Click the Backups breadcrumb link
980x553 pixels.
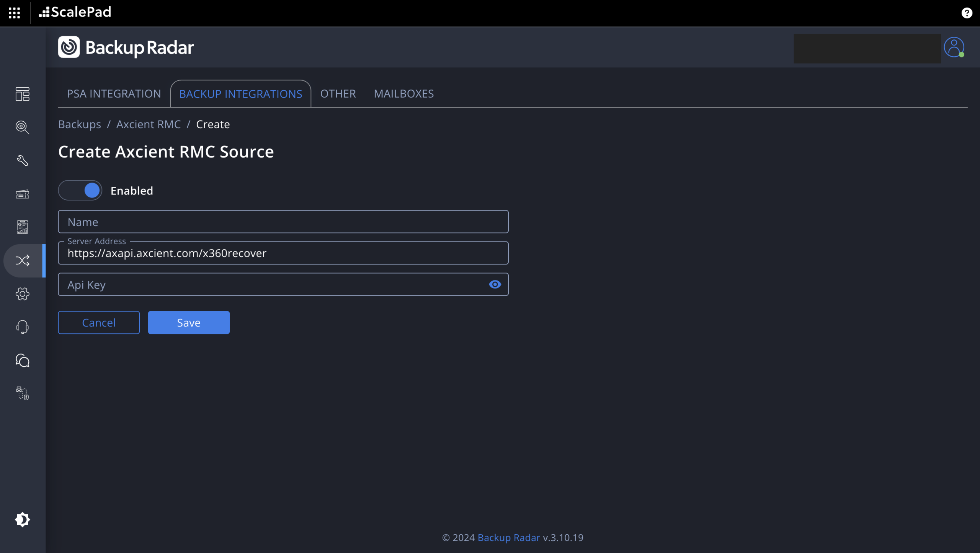(x=80, y=124)
